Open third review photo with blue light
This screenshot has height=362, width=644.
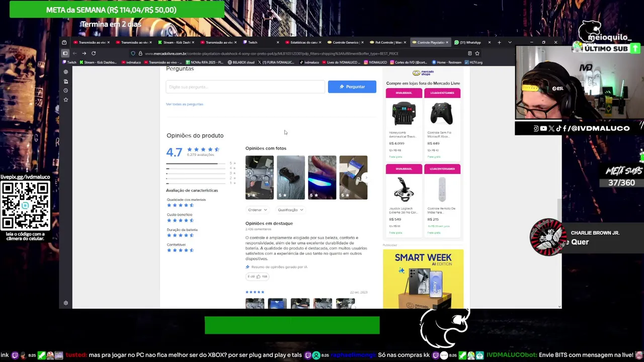click(322, 177)
